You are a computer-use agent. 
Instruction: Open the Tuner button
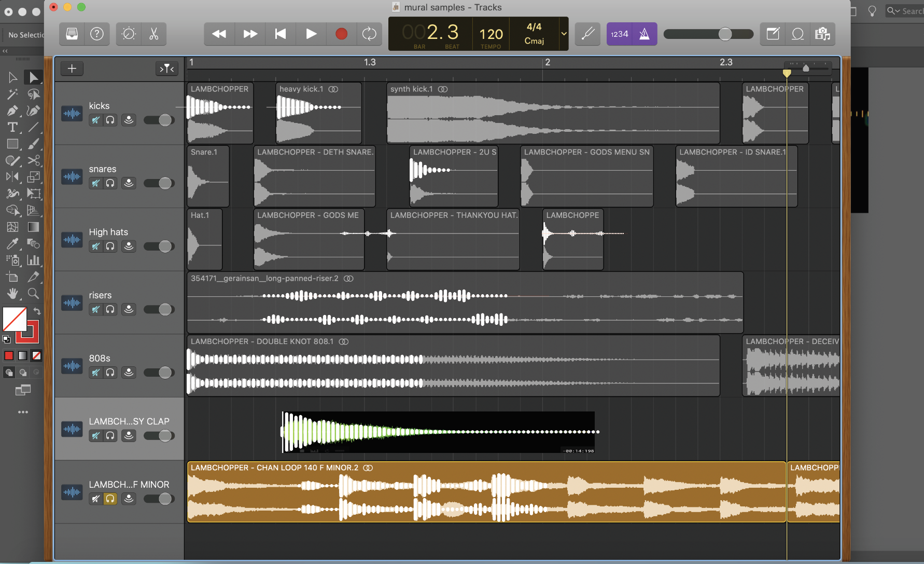[x=587, y=34]
